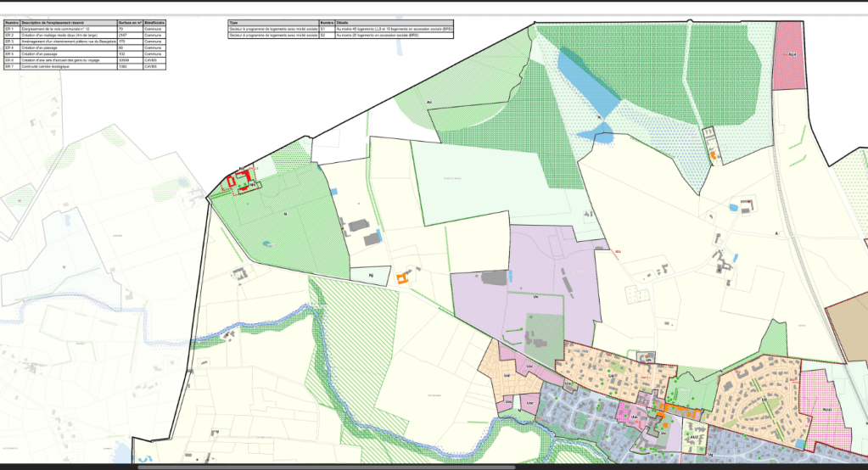The width and height of the screenshot is (868, 470).
Task: Click the pale green field in upper center
Action: pos(475,182)
